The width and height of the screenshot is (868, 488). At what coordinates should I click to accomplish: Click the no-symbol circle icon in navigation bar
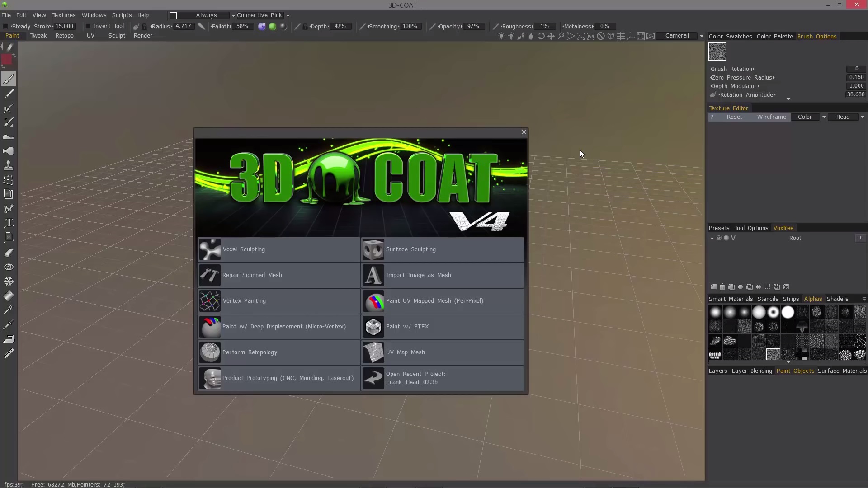(x=601, y=36)
